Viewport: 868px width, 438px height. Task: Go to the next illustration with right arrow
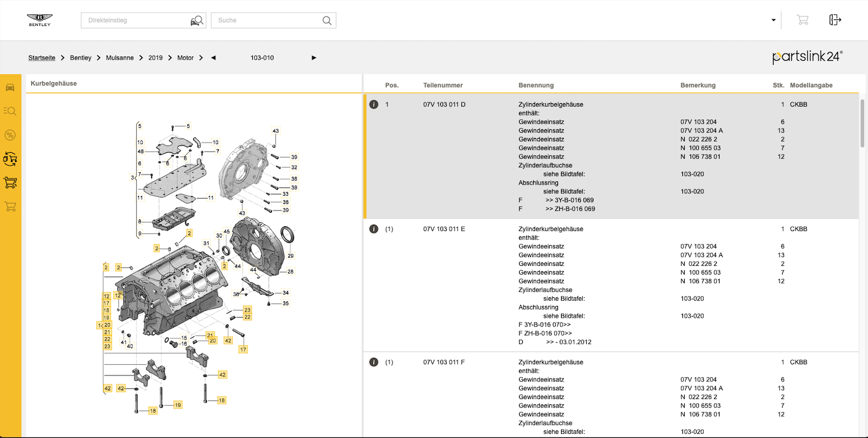click(x=314, y=58)
